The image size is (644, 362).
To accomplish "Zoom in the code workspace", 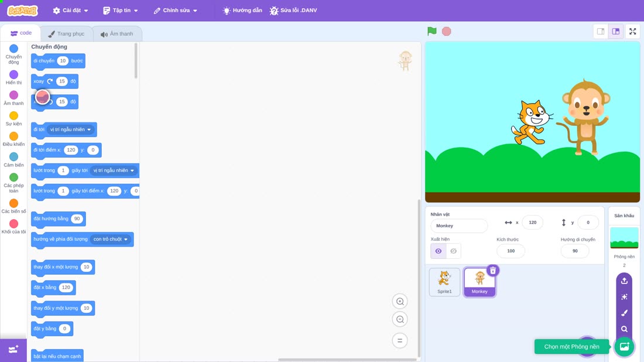I will [x=400, y=301].
